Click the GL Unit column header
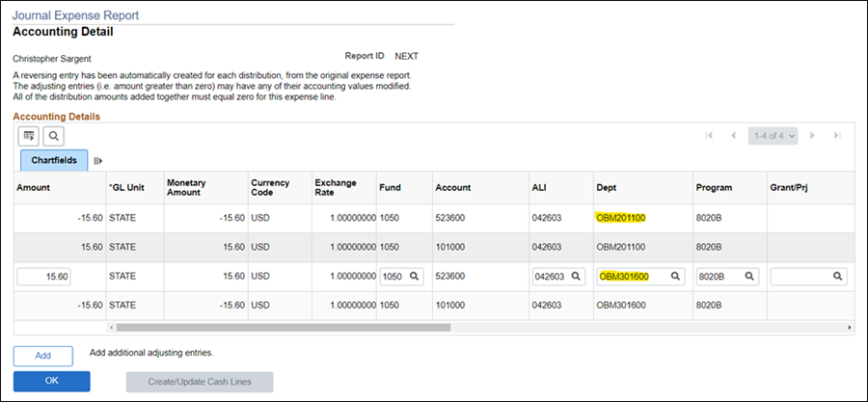 pos(126,187)
